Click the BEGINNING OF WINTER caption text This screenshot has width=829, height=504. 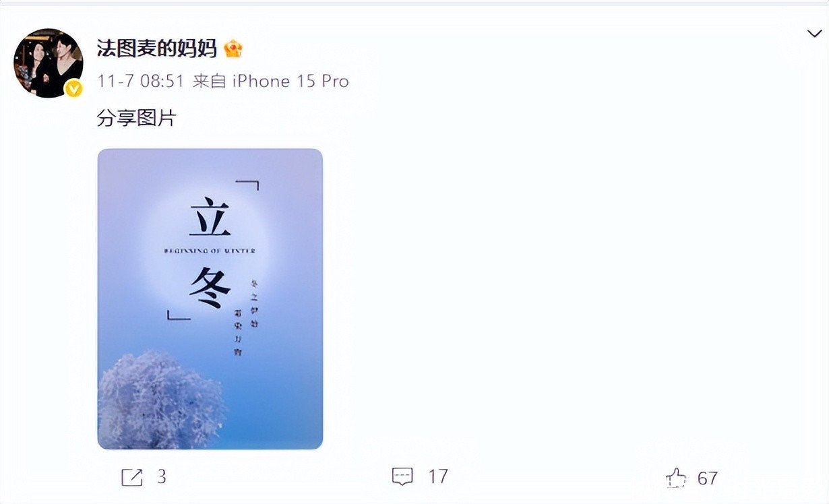click(210, 251)
